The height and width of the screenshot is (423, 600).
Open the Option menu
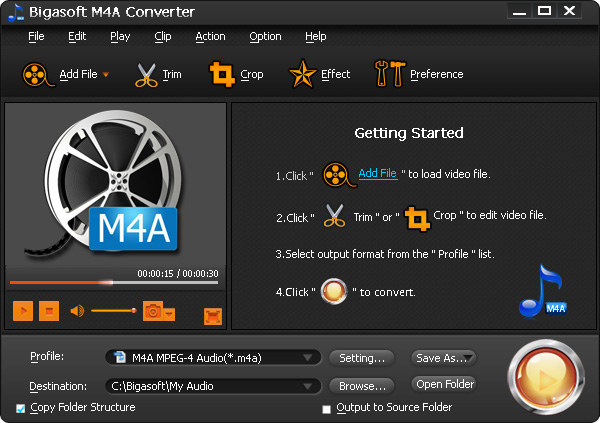click(265, 36)
